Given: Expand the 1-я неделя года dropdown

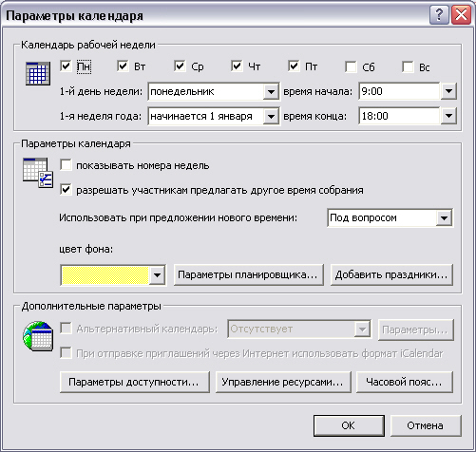Looking at the screenshot, I should [x=271, y=116].
